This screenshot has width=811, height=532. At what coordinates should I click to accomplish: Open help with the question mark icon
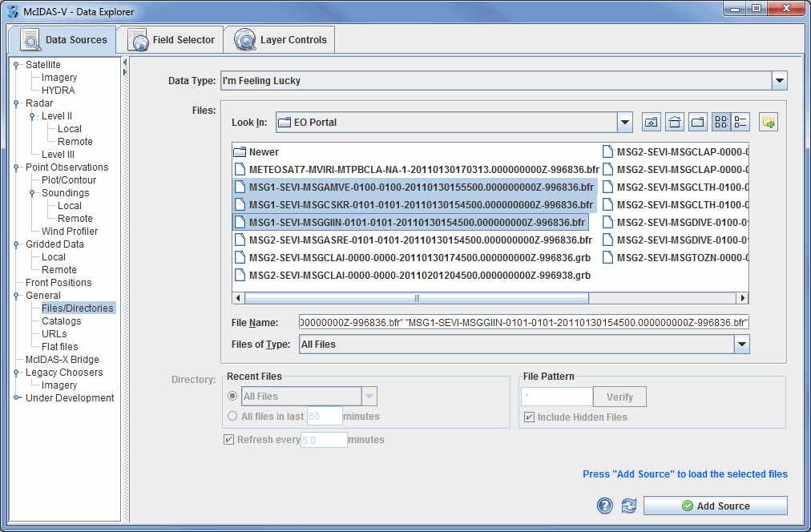coord(604,505)
